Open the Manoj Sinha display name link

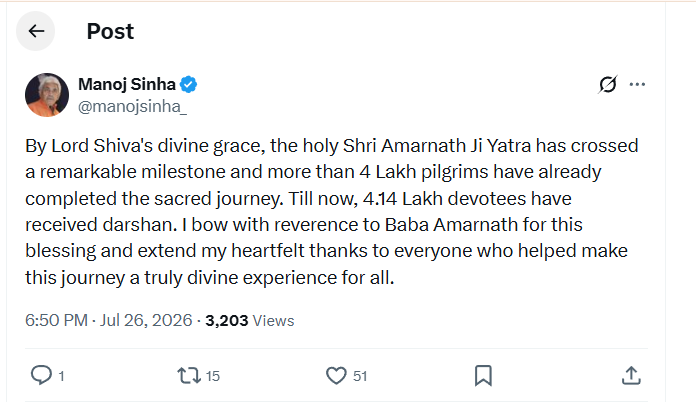point(127,84)
